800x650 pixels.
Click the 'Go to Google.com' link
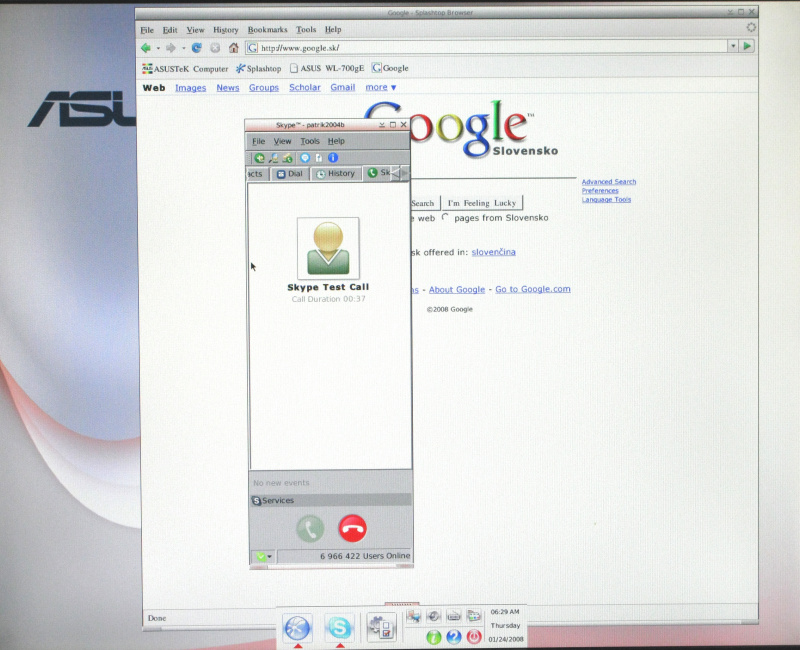pyautogui.click(x=533, y=289)
